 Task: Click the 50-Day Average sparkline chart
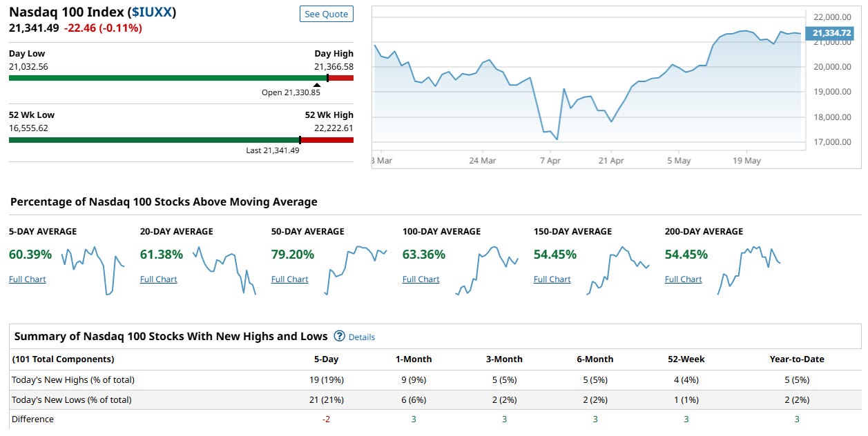click(356, 270)
